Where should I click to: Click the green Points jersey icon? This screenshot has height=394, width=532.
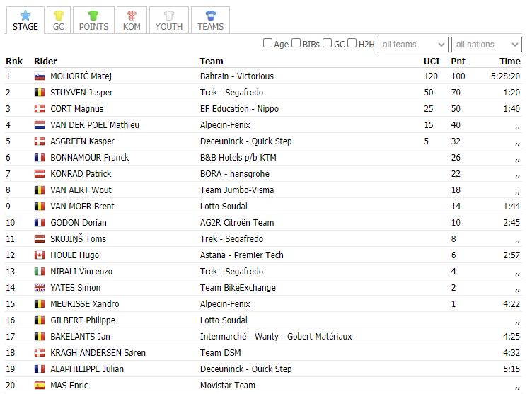click(x=93, y=16)
